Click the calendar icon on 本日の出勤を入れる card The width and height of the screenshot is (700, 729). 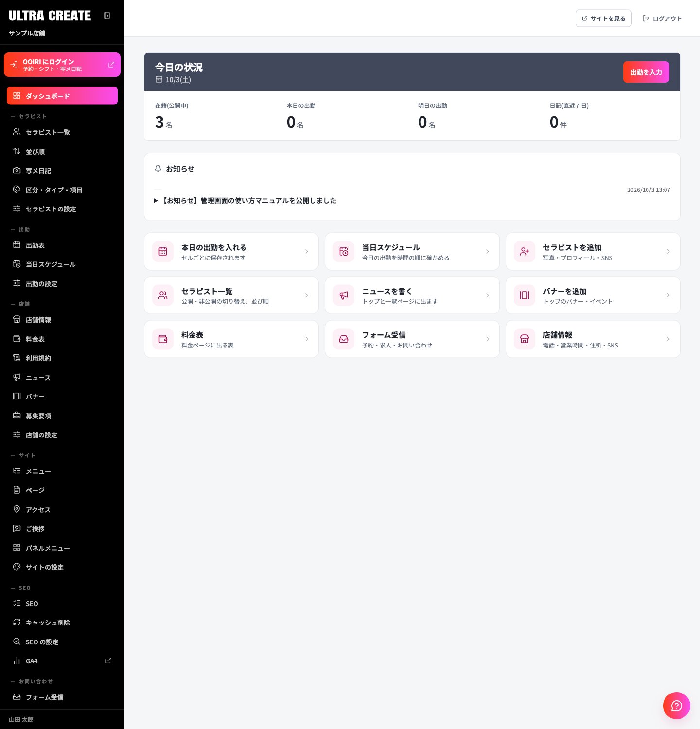tap(163, 251)
